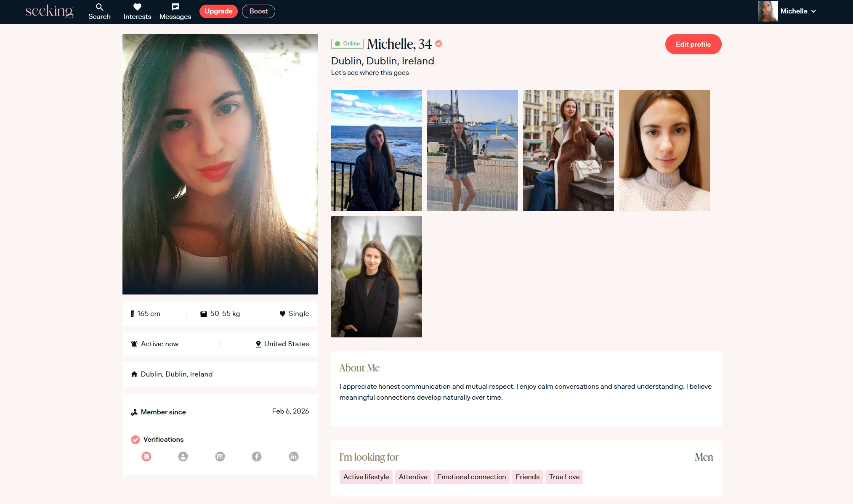Screen dimensions: 853x504
Task: Open the harbor yacht photo thumbnail
Action: point(472,150)
